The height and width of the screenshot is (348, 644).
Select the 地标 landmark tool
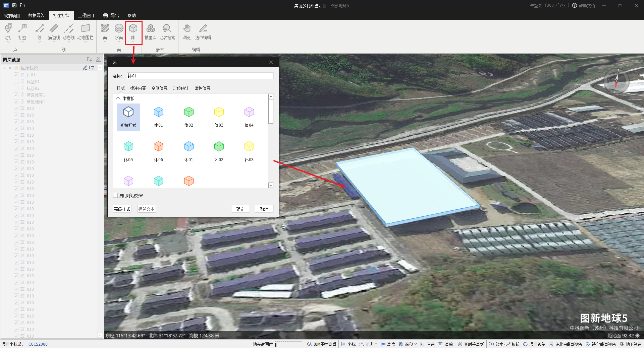[8, 32]
